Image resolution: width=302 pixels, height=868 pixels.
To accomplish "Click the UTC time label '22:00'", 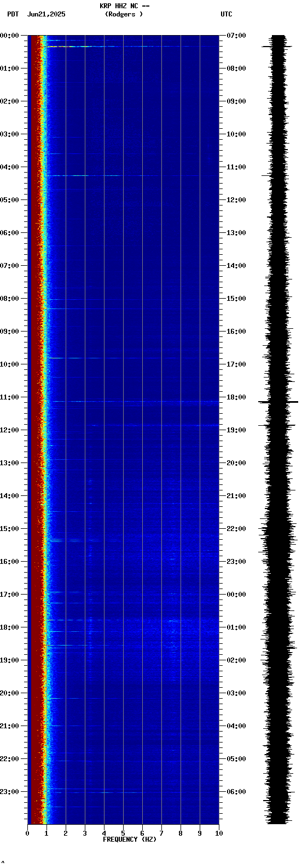I will 236,529.
